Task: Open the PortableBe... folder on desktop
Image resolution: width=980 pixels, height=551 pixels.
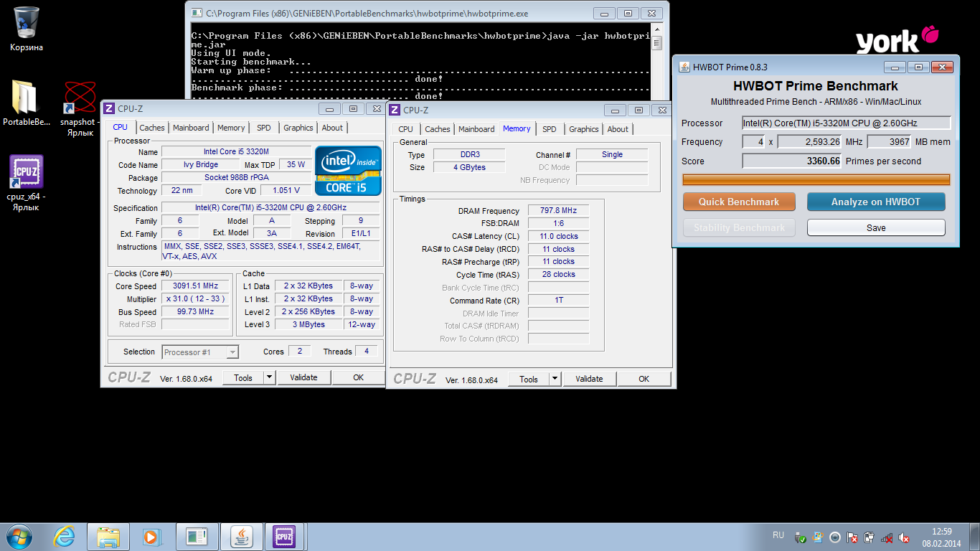Action: pyautogui.click(x=27, y=104)
